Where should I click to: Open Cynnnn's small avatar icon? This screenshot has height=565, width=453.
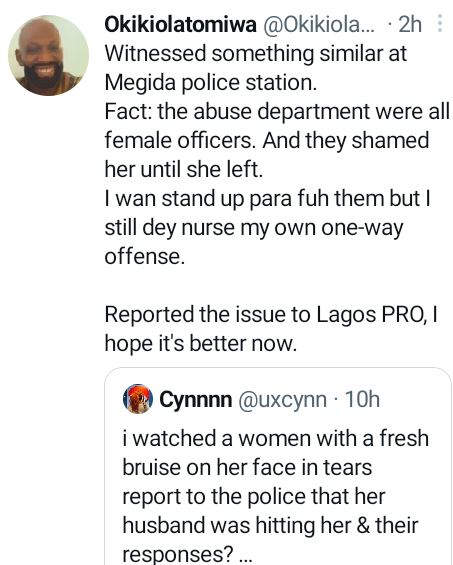coord(138,399)
